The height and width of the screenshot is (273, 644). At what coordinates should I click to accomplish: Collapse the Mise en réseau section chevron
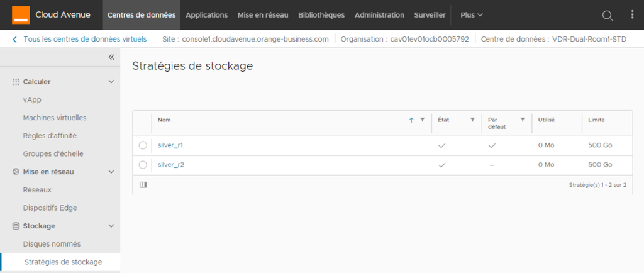(111, 172)
